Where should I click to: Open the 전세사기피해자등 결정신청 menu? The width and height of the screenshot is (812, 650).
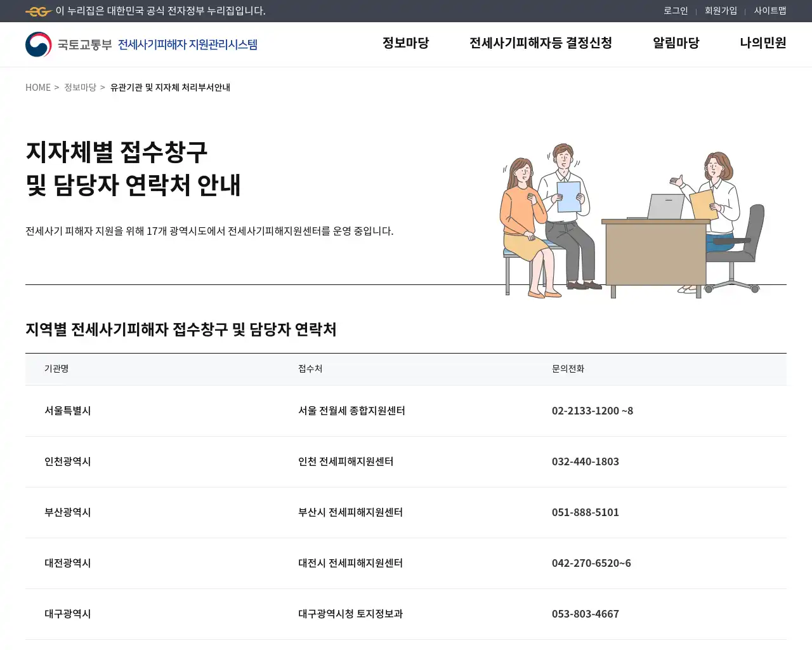click(x=540, y=43)
